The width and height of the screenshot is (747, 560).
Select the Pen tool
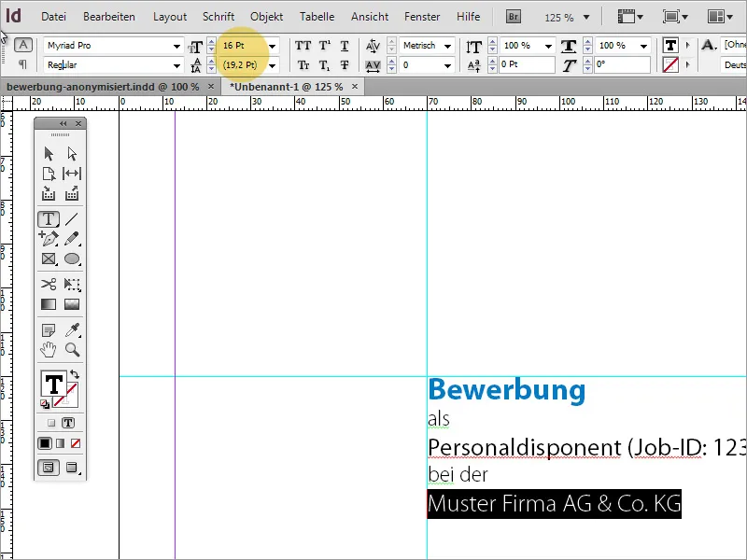(49, 240)
